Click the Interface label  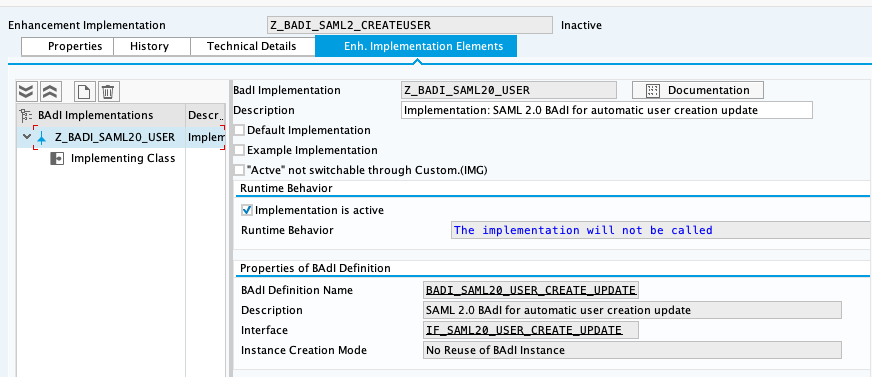264,330
